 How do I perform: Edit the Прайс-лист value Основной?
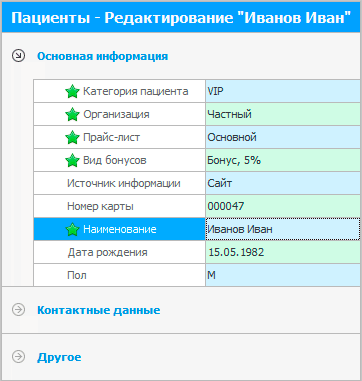pos(283,137)
